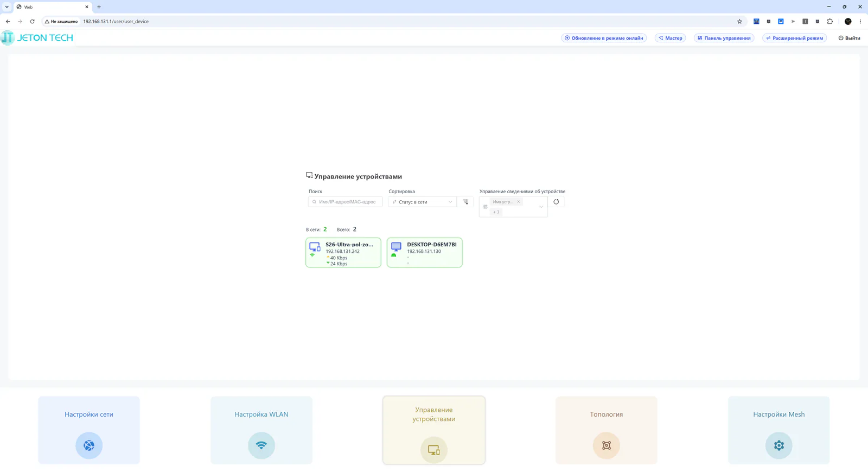The image size is (868, 472).
Task: Go to Панель управления
Action: coord(724,38)
